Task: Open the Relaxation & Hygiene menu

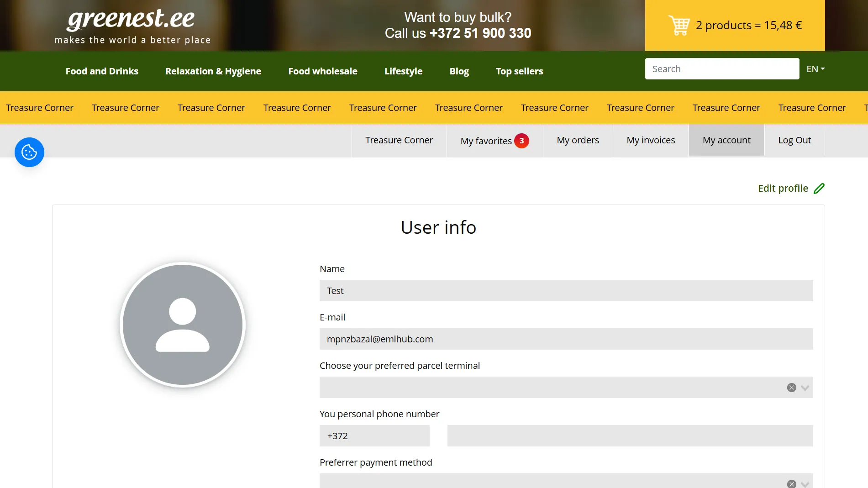Action: [x=213, y=71]
